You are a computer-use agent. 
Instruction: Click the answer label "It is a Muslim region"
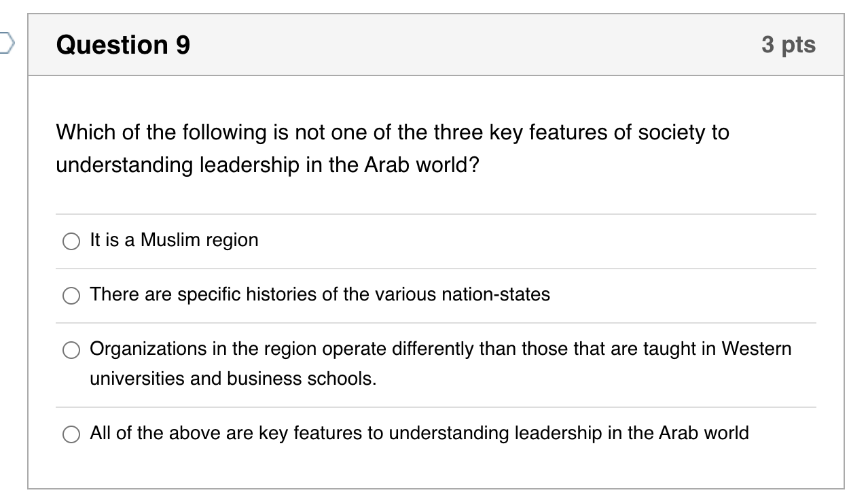[x=174, y=240]
